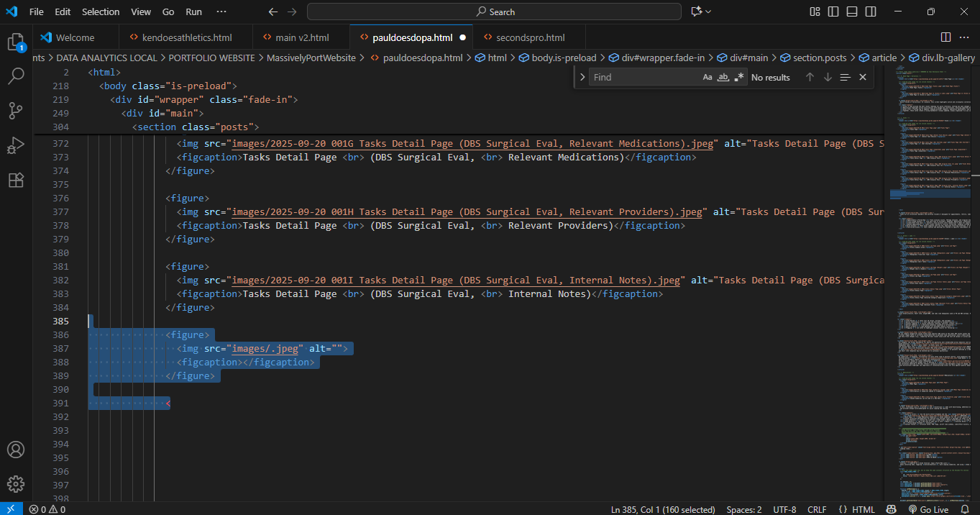
Task: Toggle Match Case in Find widget
Action: 707,77
